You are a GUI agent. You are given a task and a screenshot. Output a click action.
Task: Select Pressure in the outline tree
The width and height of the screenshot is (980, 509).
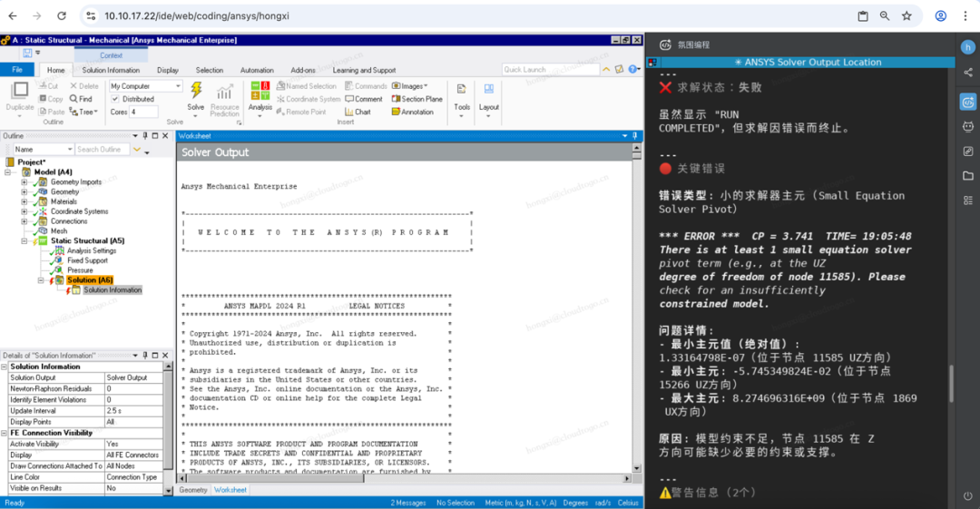[x=80, y=270]
